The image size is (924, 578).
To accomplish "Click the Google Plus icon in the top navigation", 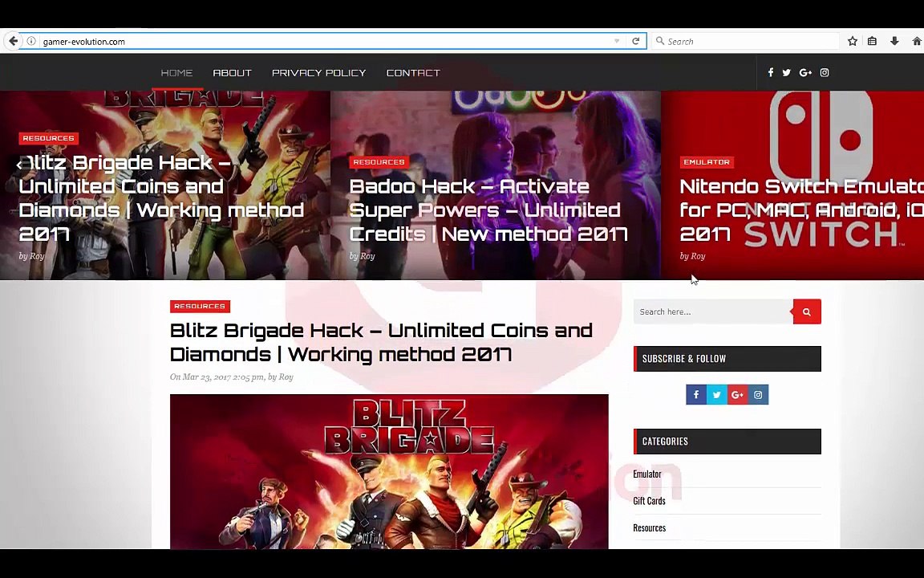I will tap(805, 72).
